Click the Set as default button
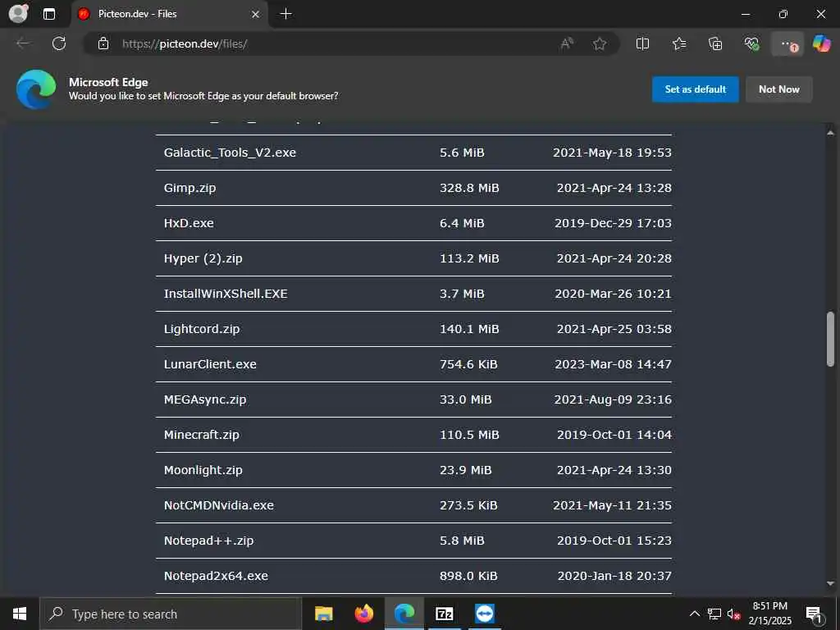The width and height of the screenshot is (840, 630). [x=696, y=89]
